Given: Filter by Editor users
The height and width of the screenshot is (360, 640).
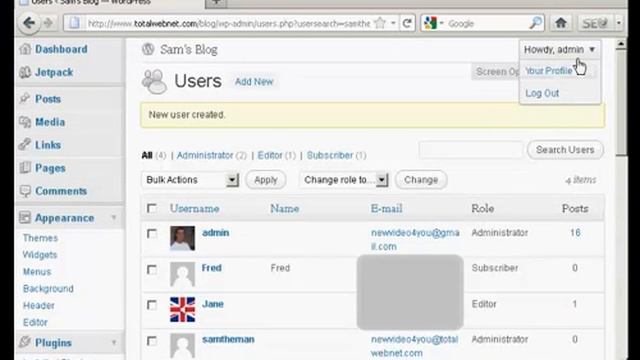Looking at the screenshot, I should tap(270, 156).
